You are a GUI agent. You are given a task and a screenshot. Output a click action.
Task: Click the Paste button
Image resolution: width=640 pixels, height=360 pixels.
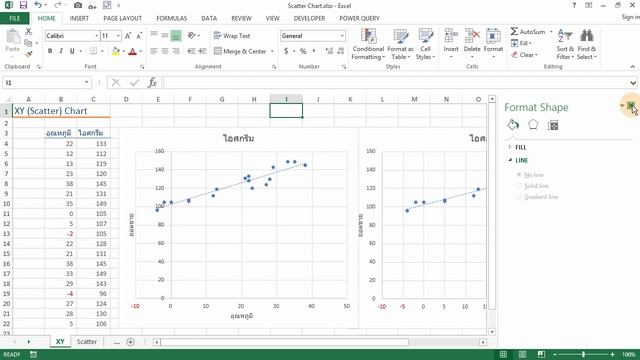[x=13, y=41]
